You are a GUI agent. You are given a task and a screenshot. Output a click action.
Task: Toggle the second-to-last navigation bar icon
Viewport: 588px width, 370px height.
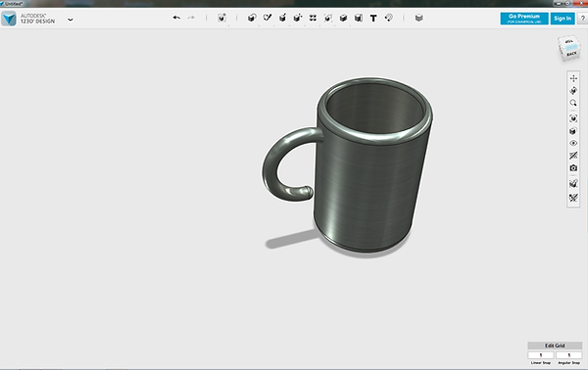(x=573, y=184)
